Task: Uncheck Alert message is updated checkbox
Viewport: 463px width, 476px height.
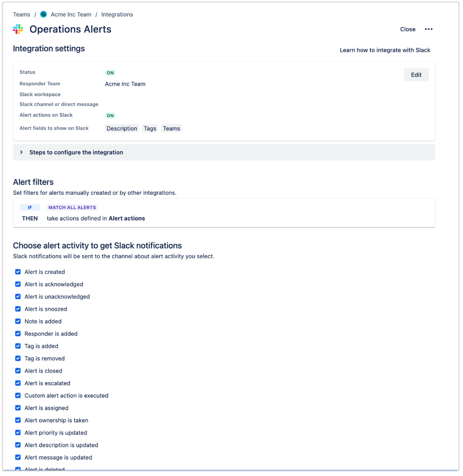Action: [18, 457]
